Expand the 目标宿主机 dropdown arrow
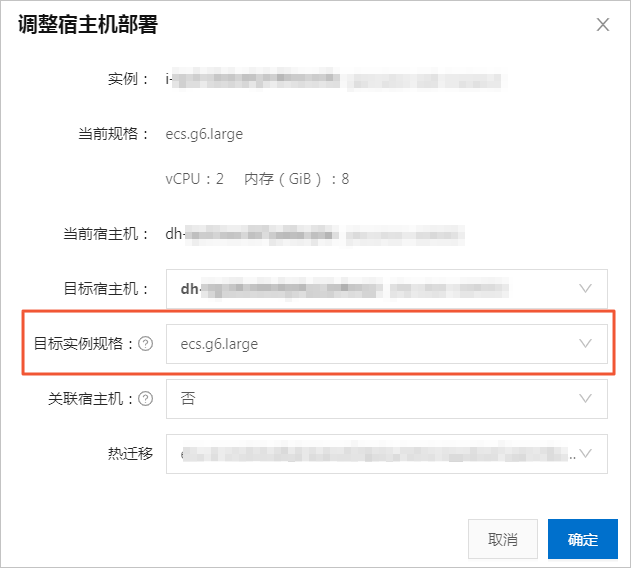The height and width of the screenshot is (568, 631). click(585, 288)
